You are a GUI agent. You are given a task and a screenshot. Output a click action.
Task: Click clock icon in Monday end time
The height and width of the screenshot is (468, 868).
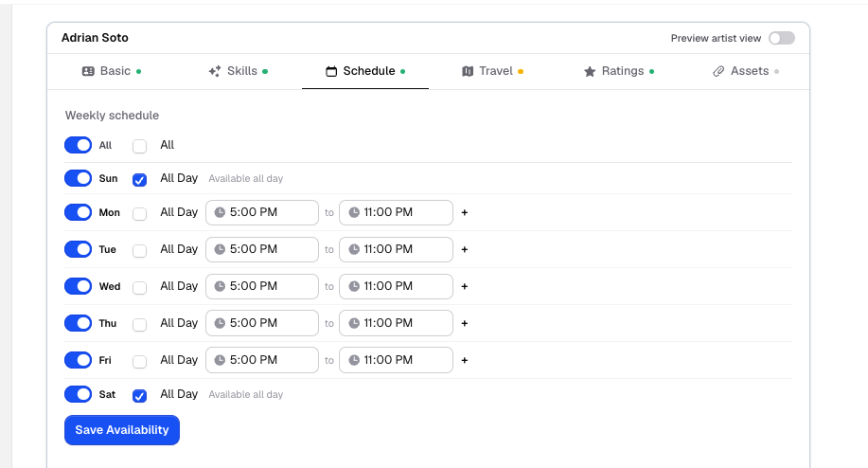coord(354,212)
